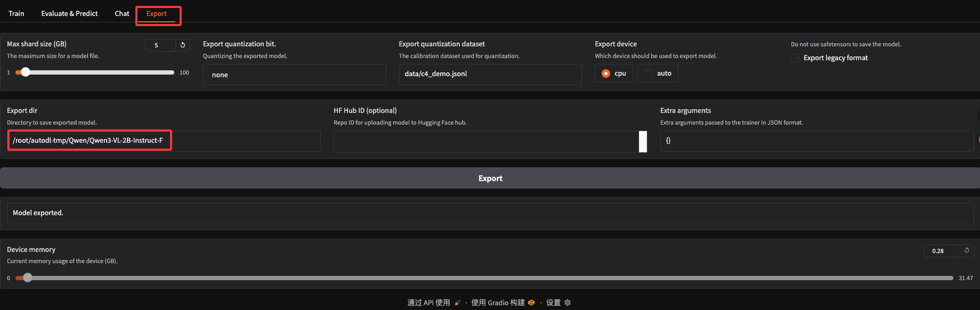Click the 31.47 maximum memory value

[x=966, y=278]
